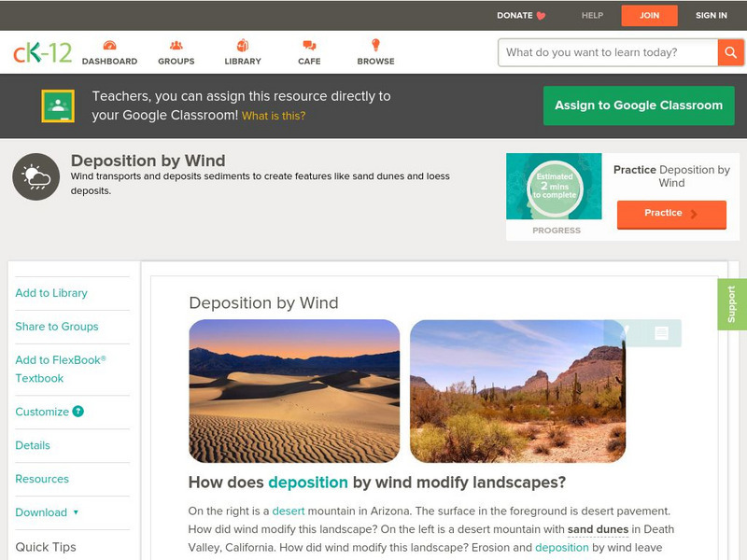Click the Arizona desert cactus photo
747x560 pixels.
coord(518,391)
